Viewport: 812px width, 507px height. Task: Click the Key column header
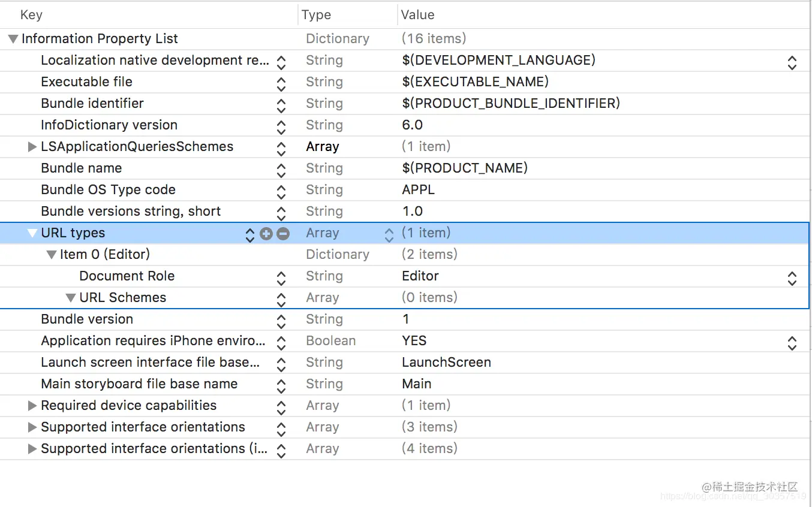pyautogui.click(x=31, y=15)
